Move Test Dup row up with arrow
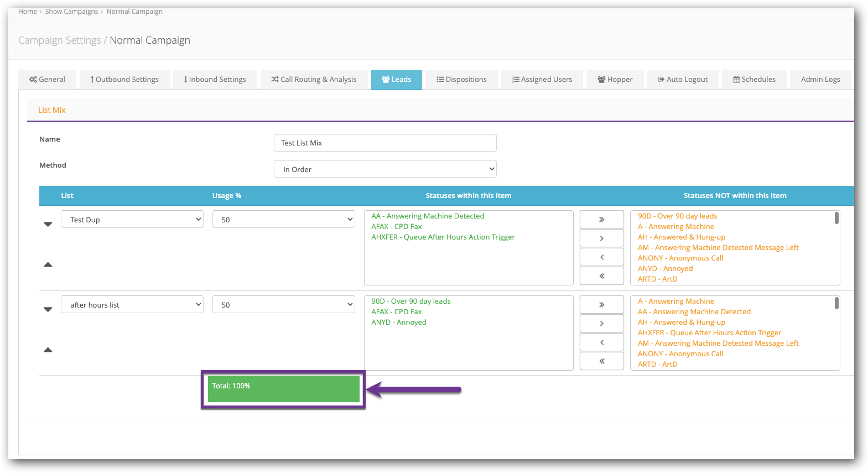 (48, 265)
